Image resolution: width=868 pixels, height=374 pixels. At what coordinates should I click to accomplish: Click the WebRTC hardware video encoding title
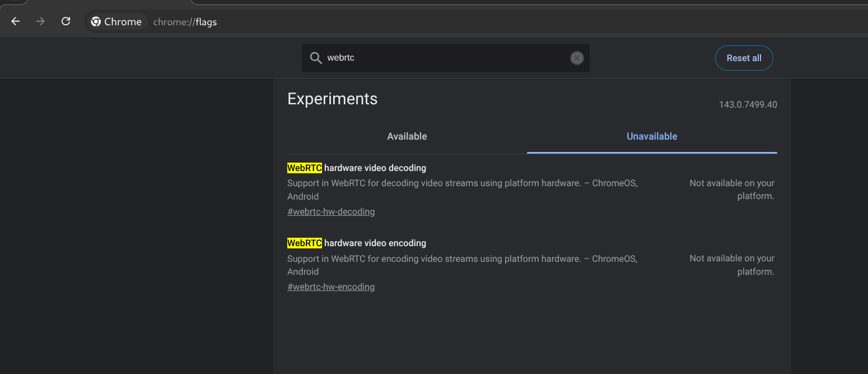click(357, 243)
